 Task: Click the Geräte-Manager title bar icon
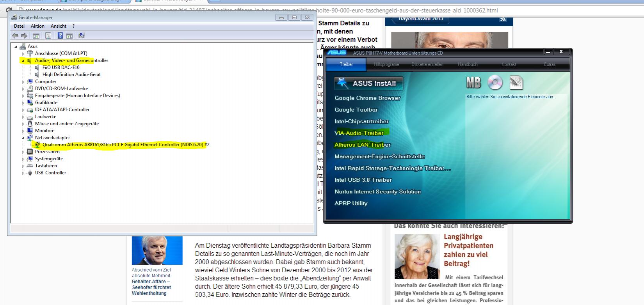point(14,17)
